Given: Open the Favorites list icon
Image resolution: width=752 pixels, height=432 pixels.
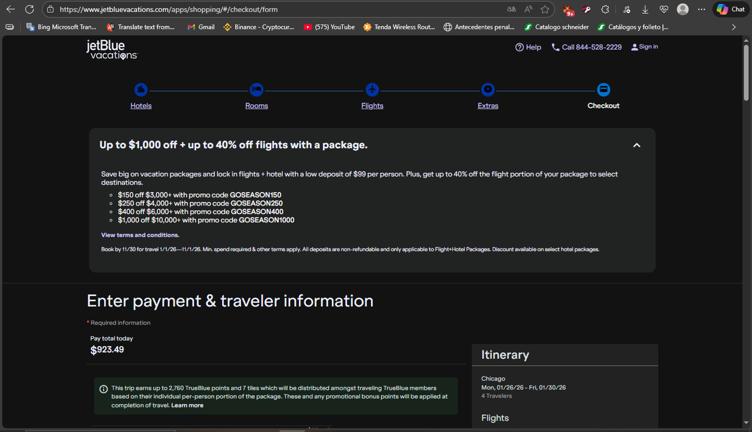Looking at the screenshot, I should point(626,9).
